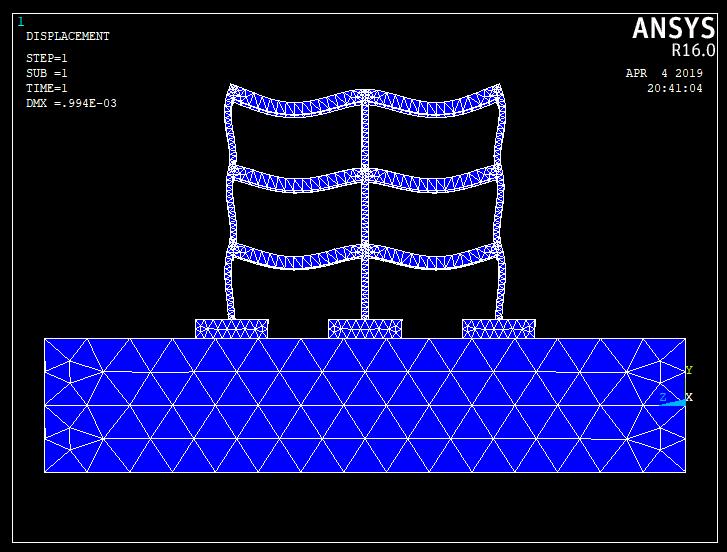Pick the large meshed soil foundation block
Viewport: 727px width, 552px height.
pyautogui.click(x=365, y=406)
